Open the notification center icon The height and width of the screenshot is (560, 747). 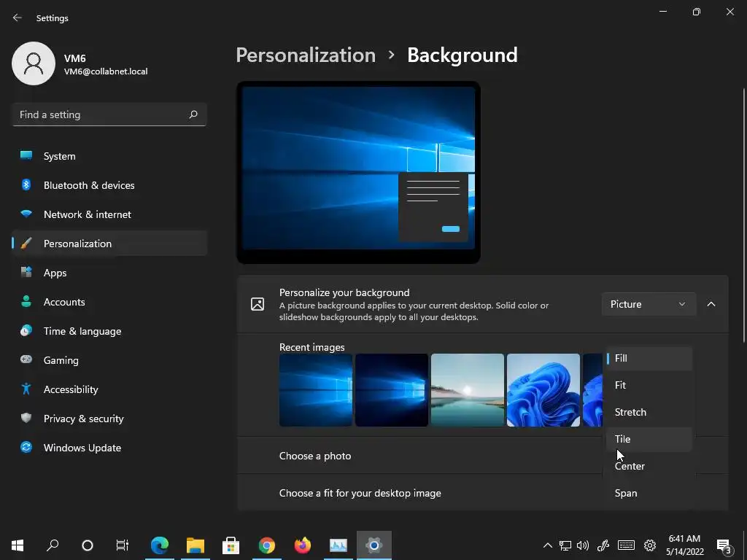pyautogui.click(x=724, y=545)
